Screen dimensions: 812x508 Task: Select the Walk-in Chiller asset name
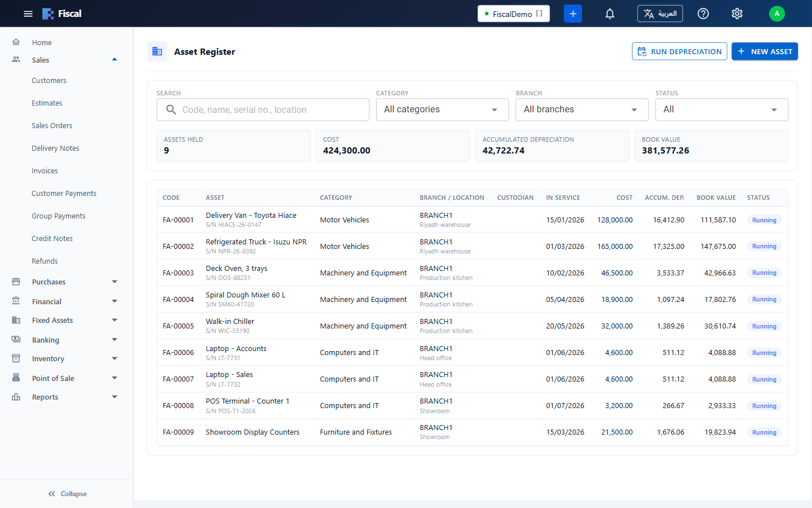point(230,322)
